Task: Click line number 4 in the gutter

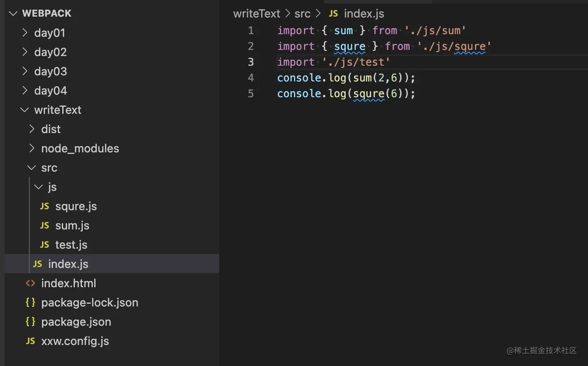Action: (x=251, y=77)
